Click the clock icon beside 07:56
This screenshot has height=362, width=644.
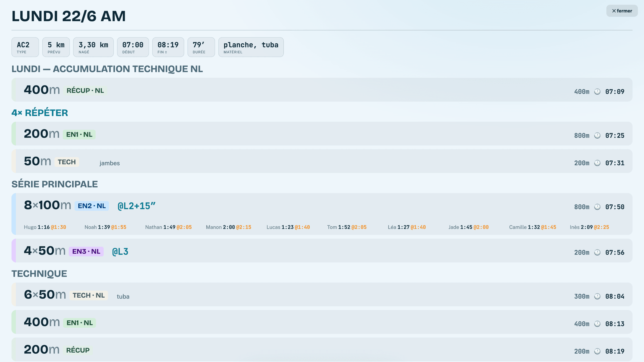coord(597,253)
